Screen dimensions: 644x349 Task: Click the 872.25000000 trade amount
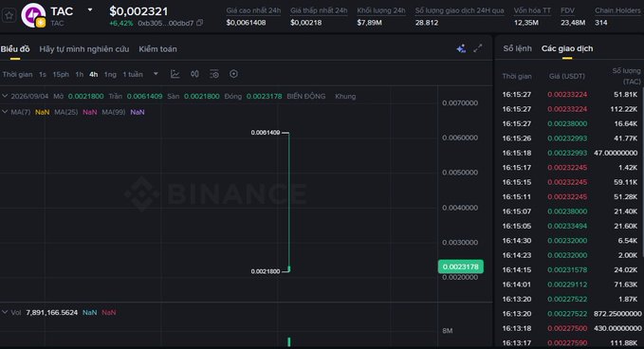click(x=617, y=314)
